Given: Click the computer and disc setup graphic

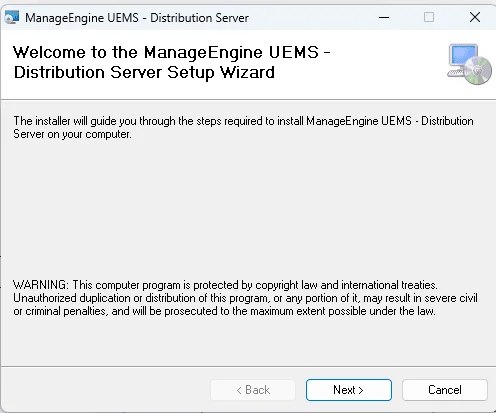Looking at the screenshot, I should click(469, 64).
